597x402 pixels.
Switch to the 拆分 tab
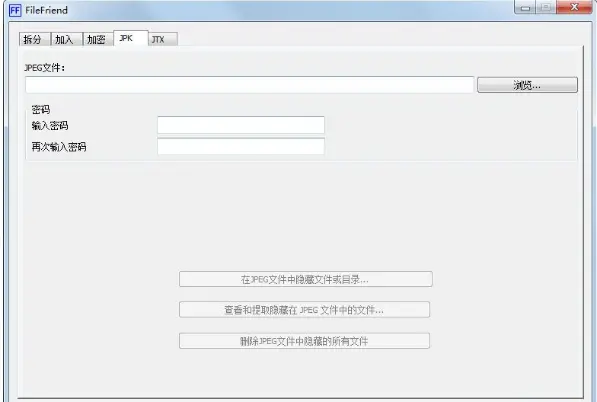click(x=34, y=39)
